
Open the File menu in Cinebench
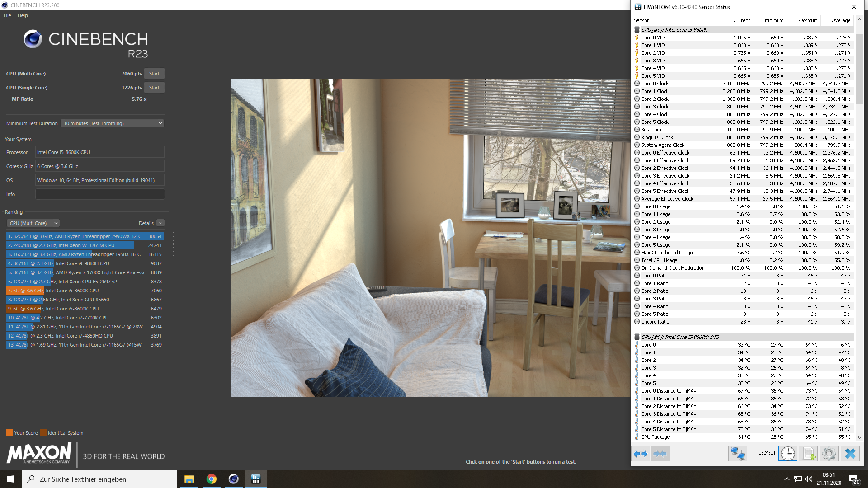point(7,15)
